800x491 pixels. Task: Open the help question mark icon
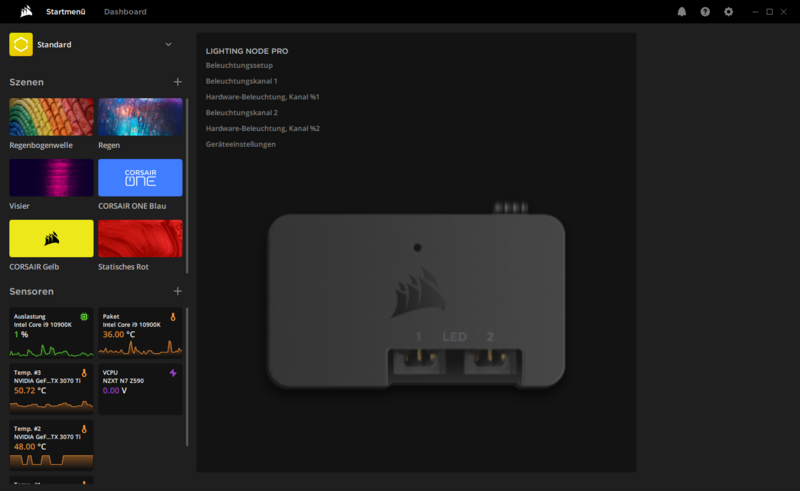pos(705,12)
